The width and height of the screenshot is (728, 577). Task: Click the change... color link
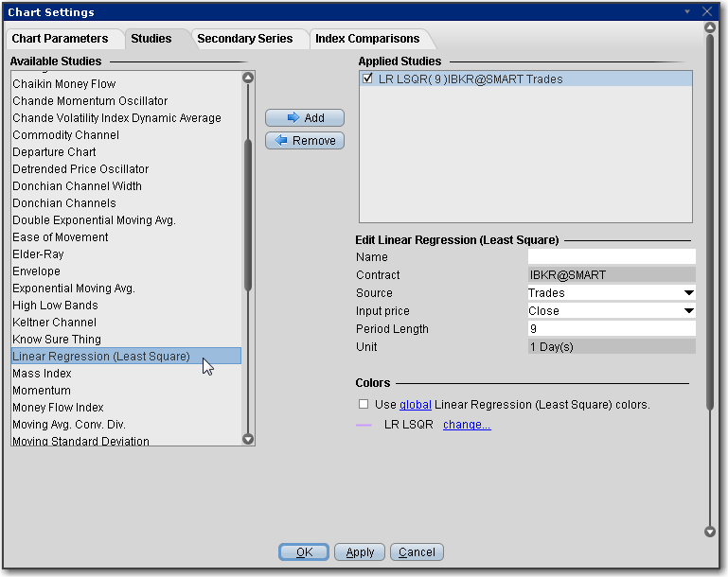coord(467,425)
